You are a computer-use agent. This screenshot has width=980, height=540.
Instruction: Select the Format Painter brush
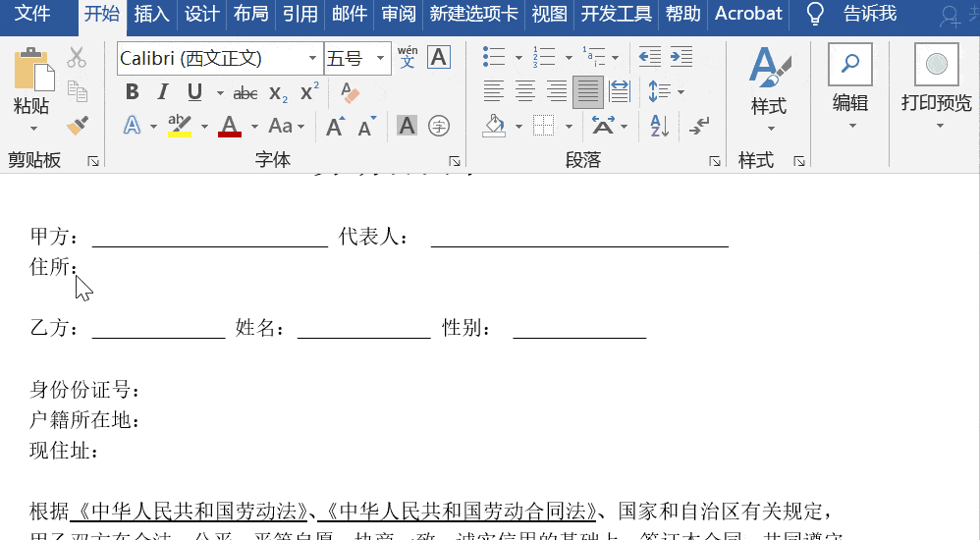coord(78,125)
